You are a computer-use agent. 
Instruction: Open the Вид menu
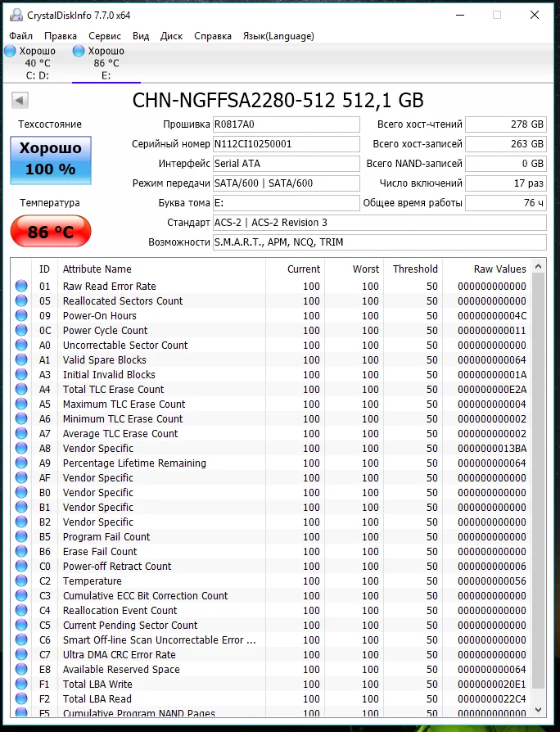pos(141,36)
